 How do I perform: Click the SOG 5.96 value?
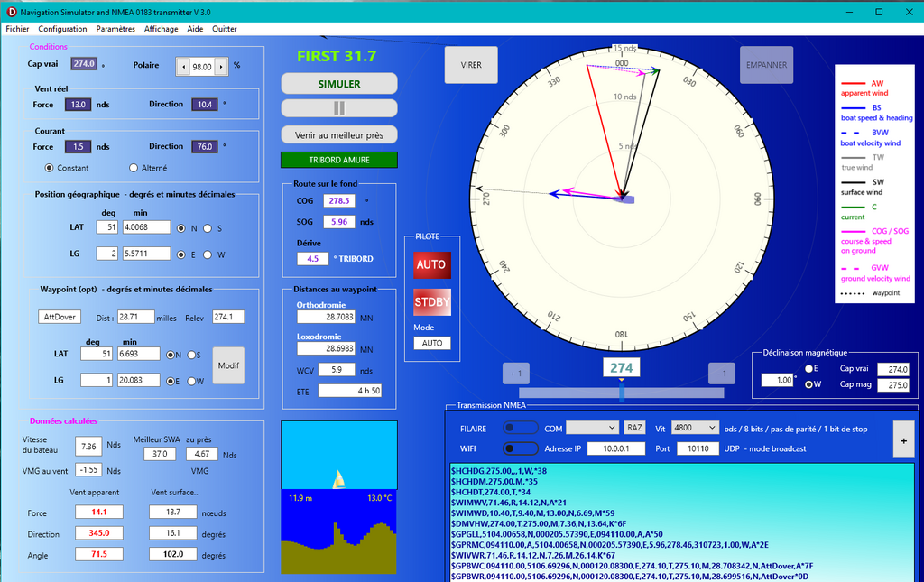pyautogui.click(x=339, y=222)
